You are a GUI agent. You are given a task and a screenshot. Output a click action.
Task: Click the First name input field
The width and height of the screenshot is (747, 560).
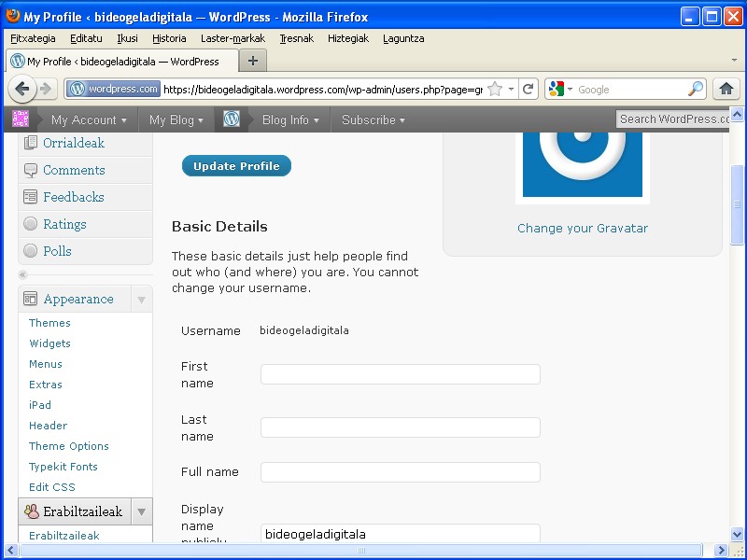coord(401,374)
